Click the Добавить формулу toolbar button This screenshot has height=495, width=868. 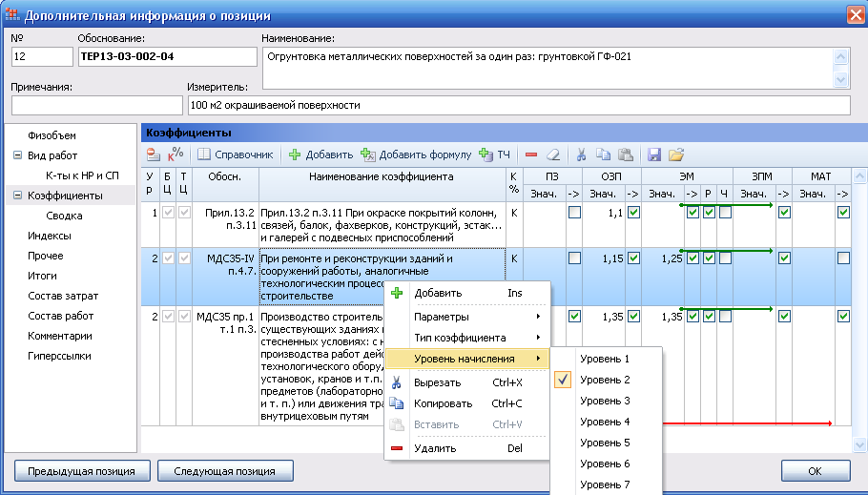416,154
